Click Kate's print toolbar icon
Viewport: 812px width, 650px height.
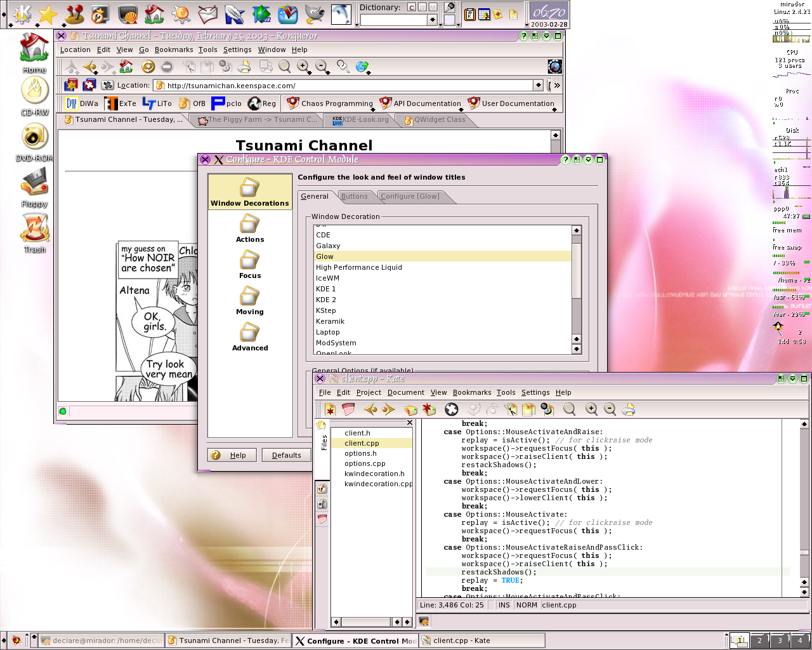coord(628,409)
